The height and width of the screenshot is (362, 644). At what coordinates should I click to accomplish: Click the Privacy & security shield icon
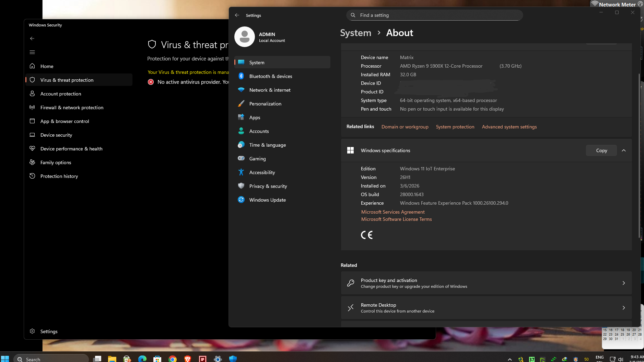pyautogui.click(x=241, y=186)
